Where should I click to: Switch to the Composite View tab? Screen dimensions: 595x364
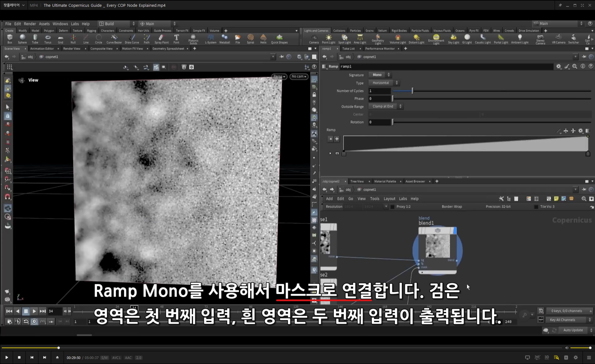pos(101,48)
